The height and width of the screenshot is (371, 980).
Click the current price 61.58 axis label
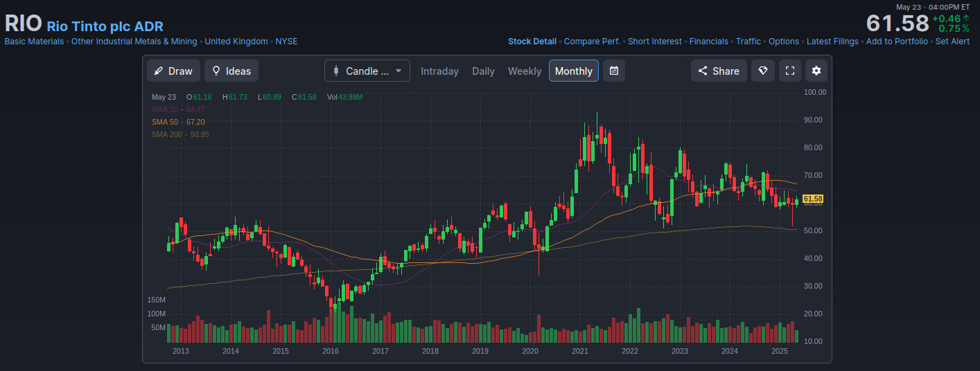point(813,199)
